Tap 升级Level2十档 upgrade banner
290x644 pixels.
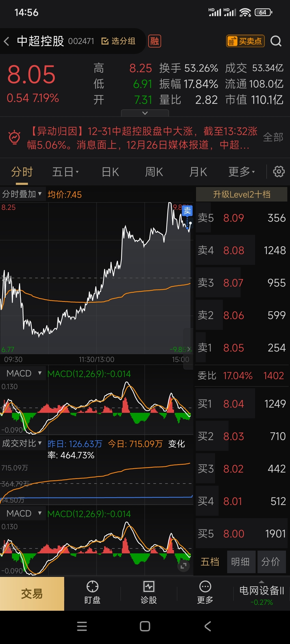tap(242, 194)
